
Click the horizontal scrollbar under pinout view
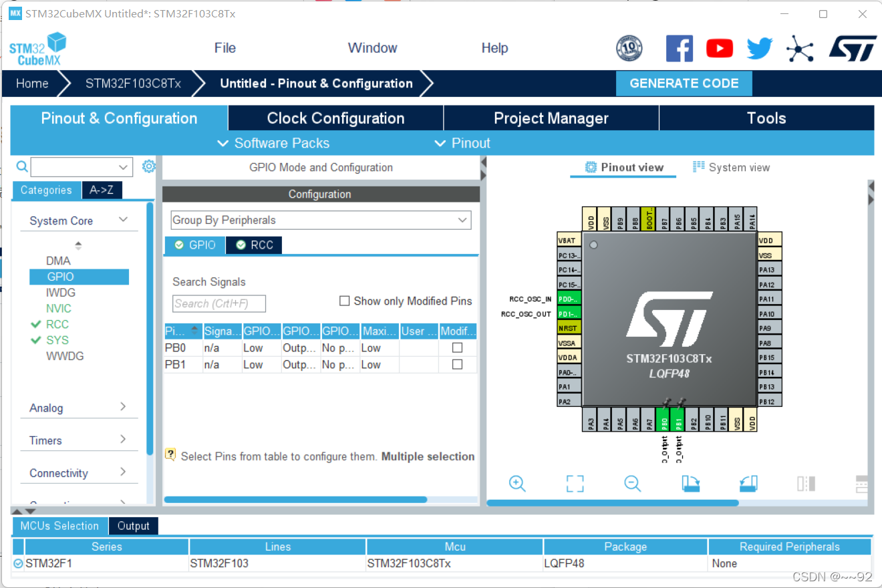tap(613, 502)
